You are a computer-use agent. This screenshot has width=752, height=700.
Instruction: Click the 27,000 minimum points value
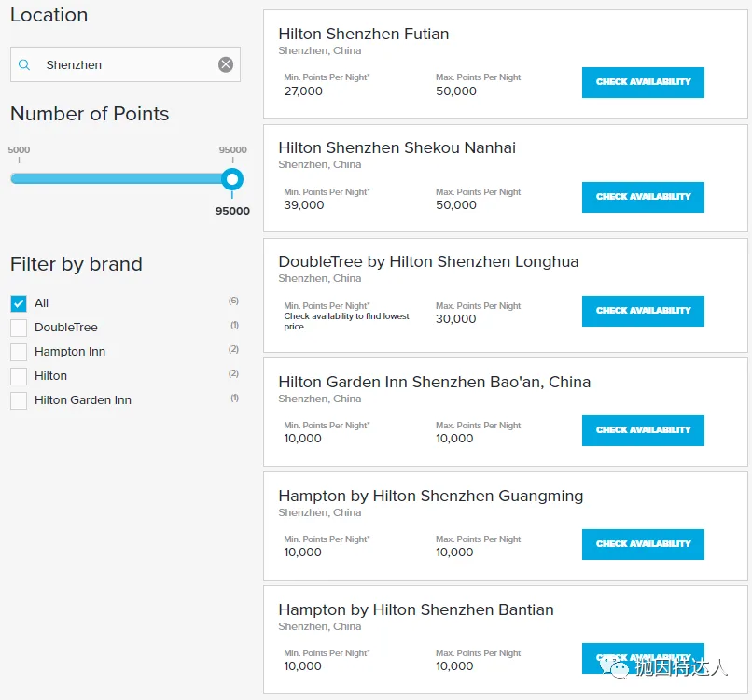click(303, 91)
